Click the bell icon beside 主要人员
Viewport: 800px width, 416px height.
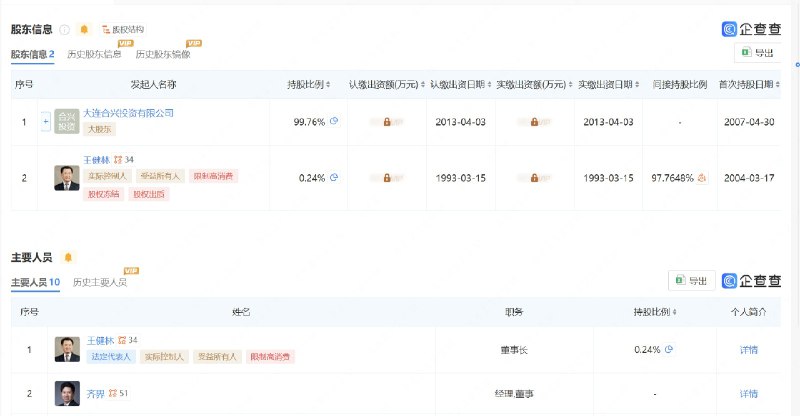point(68,257)
